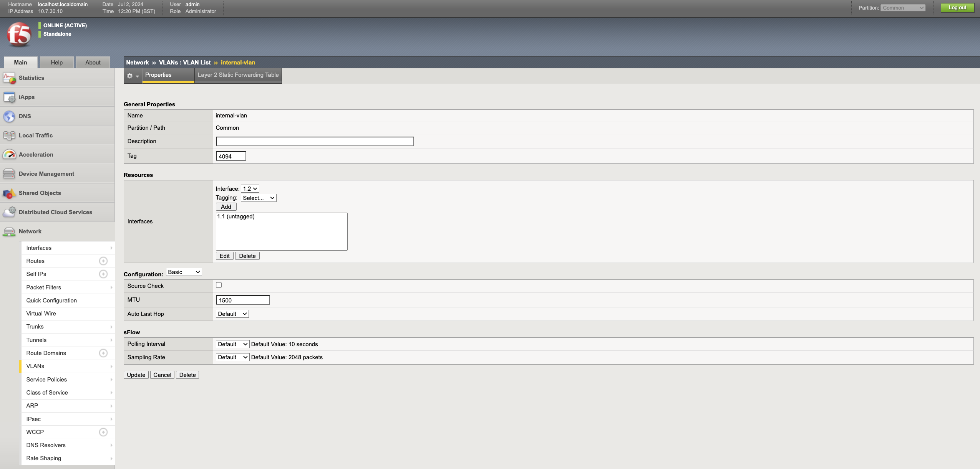Image resolution: width=980 pixels, height=469 pixels.
Task: Click Add interface button
Action: pyautogui.click(x=226, y=207)
